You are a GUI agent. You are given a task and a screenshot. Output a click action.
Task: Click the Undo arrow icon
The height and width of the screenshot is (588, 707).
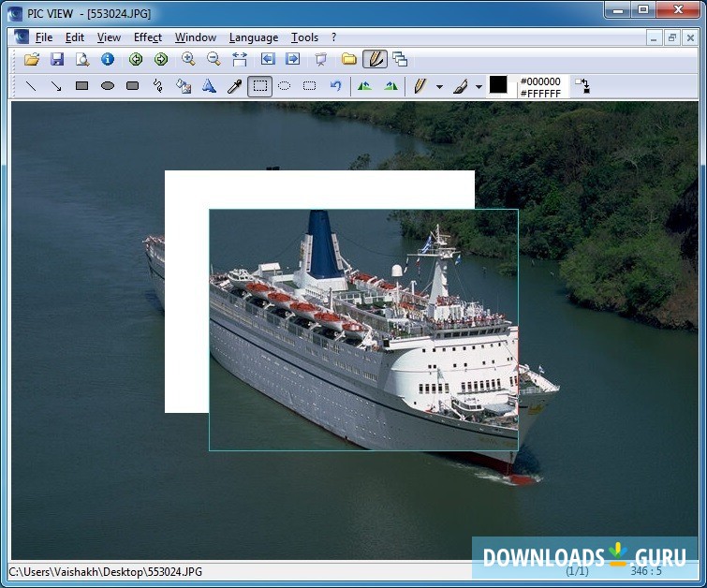335,86
